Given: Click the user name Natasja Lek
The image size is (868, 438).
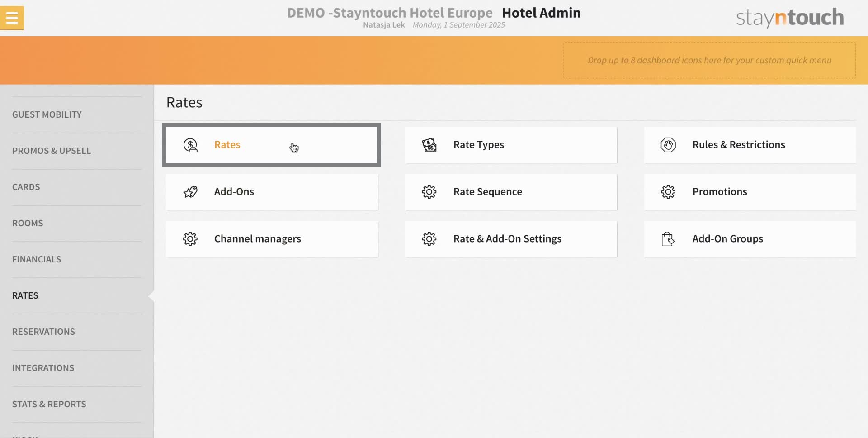Looking at the screenshot, I should coord(384,25).
